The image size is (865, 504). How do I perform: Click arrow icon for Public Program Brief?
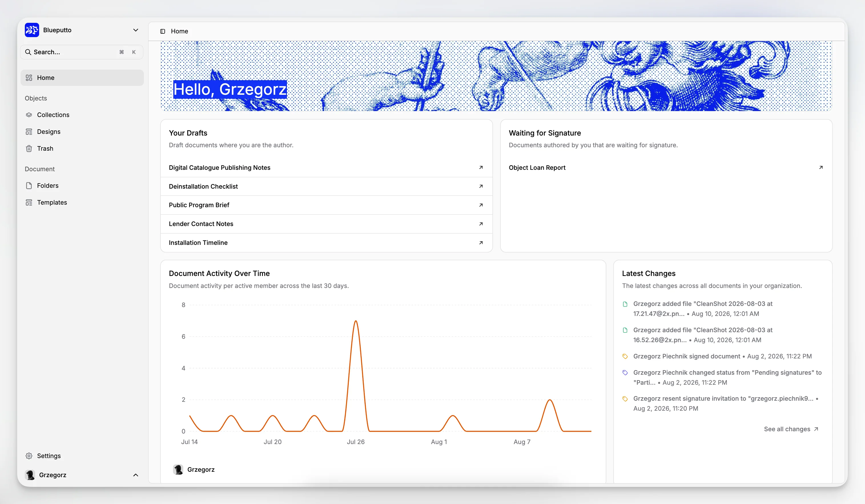[x=481, y=205]
